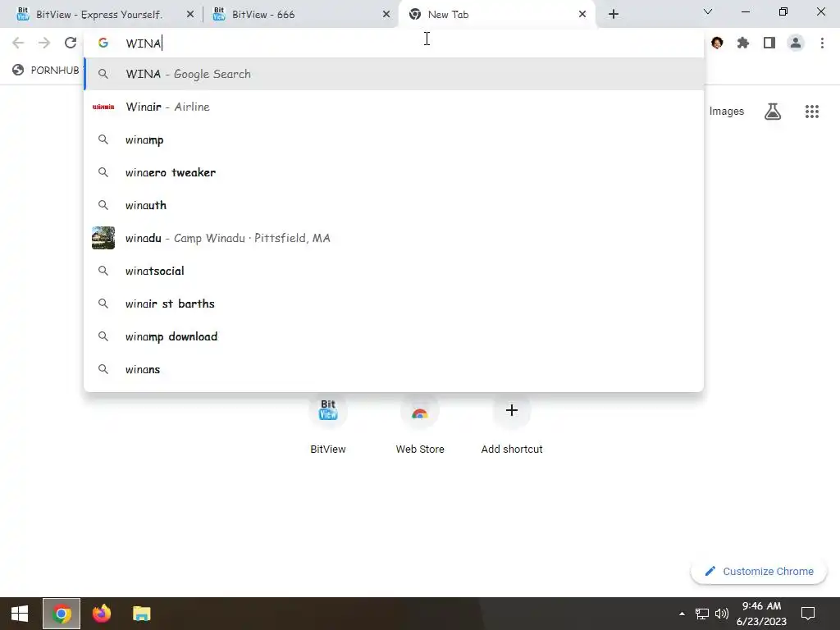Close the New Tab tab

click(x=582, y=15)
